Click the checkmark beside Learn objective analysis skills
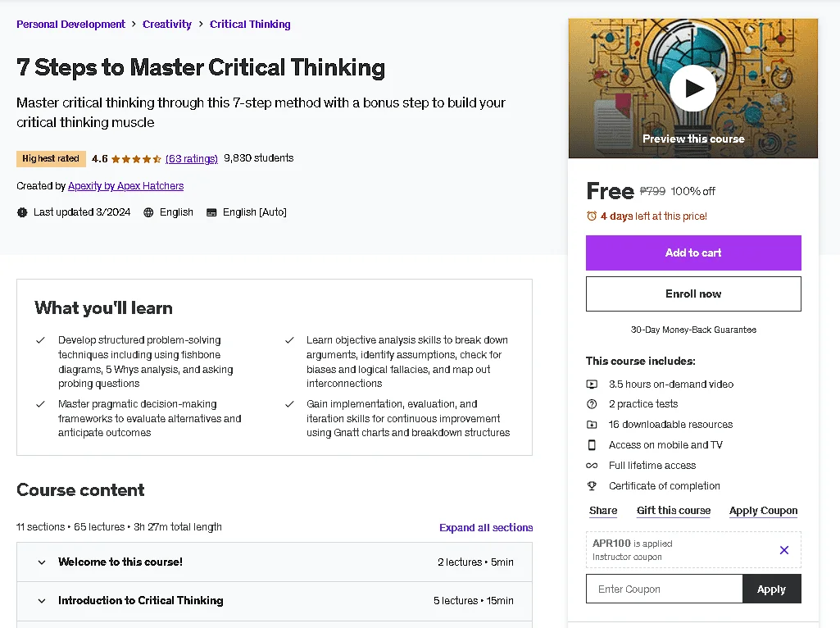Image resolution: width=840 pixels, height=628 pixels. (x=289, y=340)
